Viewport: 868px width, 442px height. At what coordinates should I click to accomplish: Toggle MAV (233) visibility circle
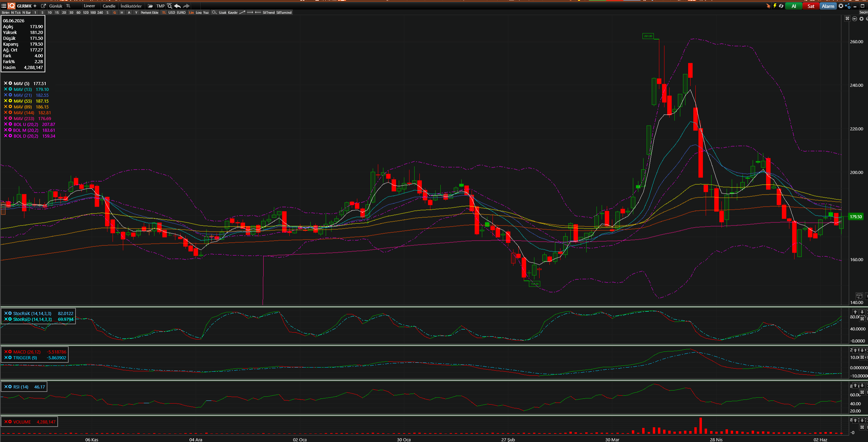10,118
